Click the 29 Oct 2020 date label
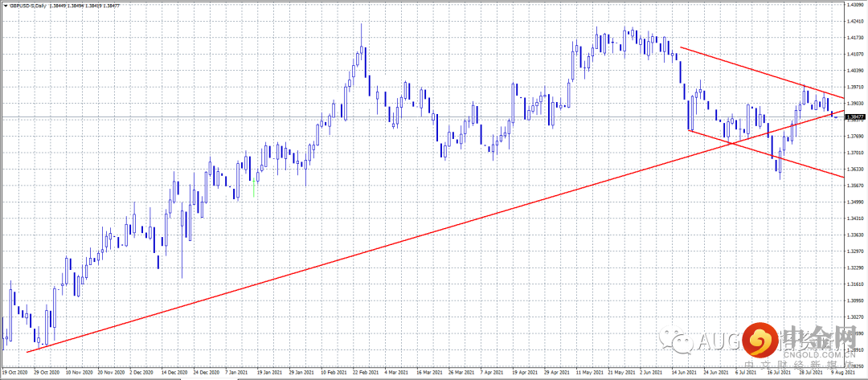The image size is (868, 380). 46,372
